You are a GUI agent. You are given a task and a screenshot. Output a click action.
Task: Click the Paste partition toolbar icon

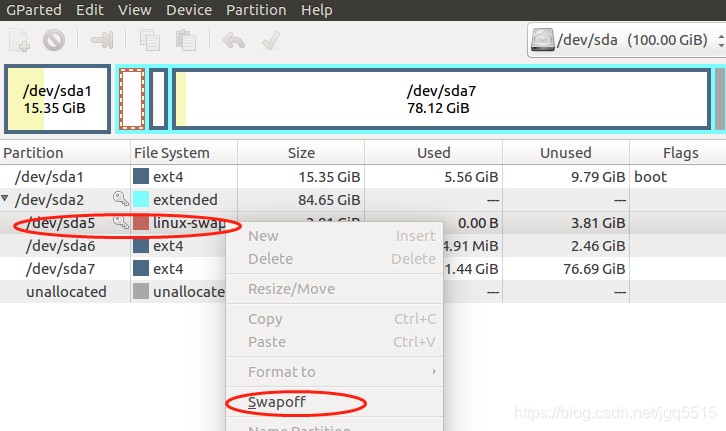186,41
